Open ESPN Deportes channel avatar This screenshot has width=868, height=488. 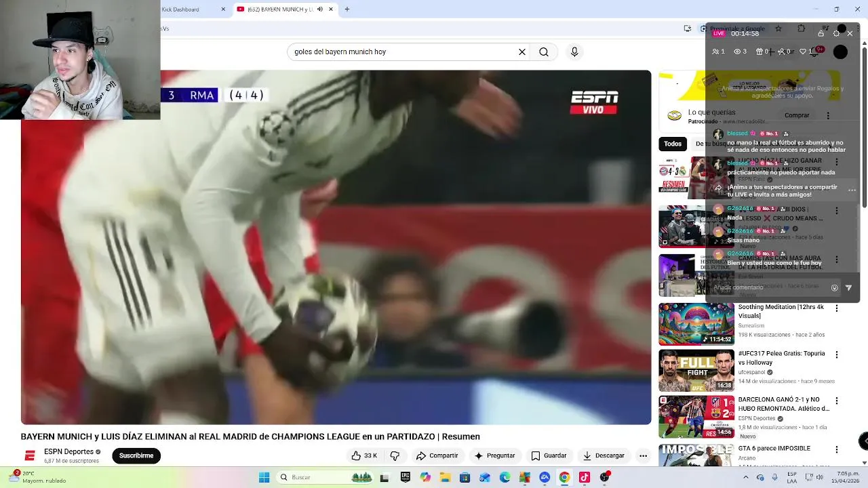[30, 455]
